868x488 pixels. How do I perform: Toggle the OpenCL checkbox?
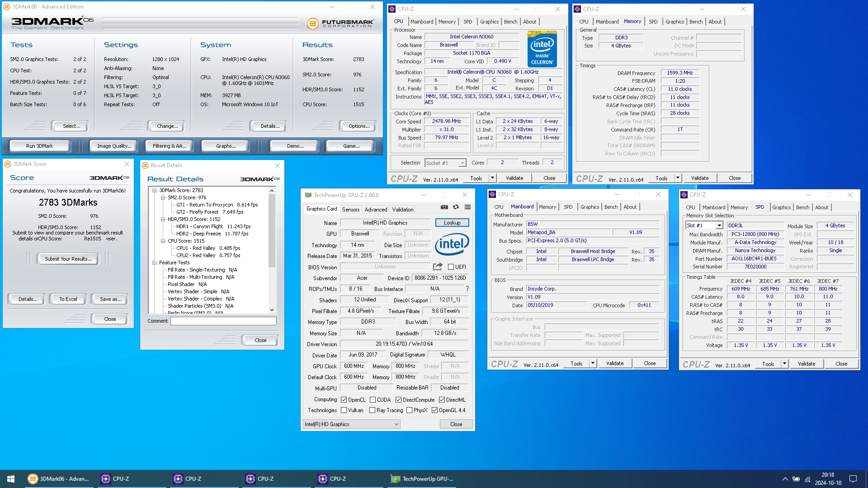click(x=344, y=400)
